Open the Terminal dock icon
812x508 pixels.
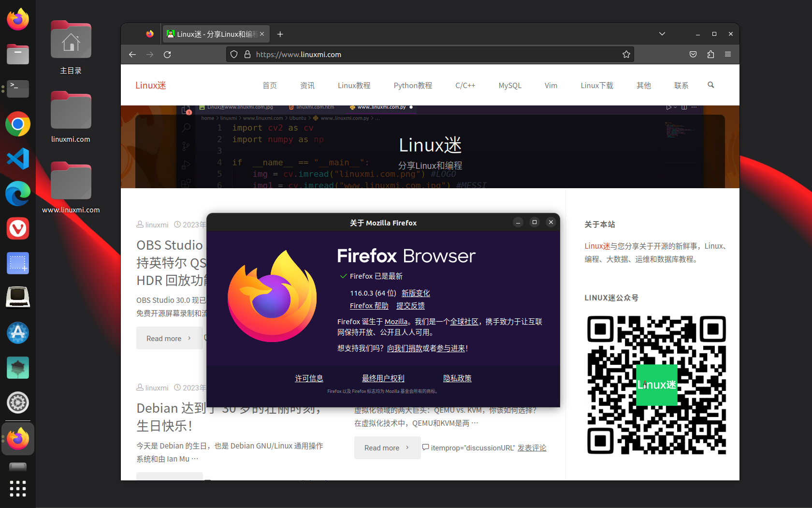[18, 89]
